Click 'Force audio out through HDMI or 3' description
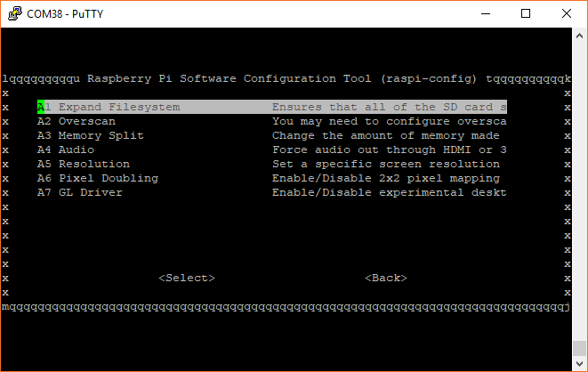This screenshot has height=372, width=588. pos(390,150)
